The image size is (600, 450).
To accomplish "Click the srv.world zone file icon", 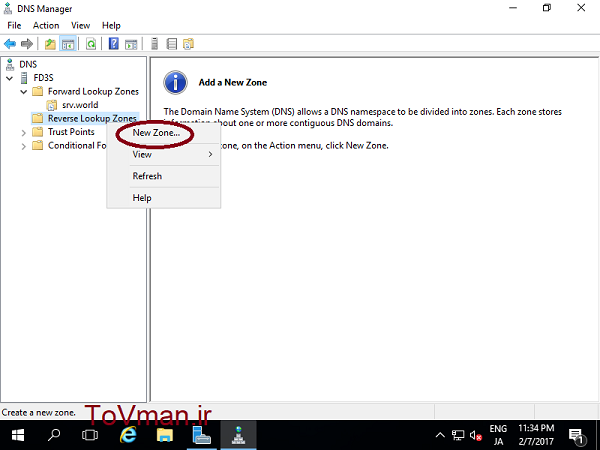I will point(52,105).
